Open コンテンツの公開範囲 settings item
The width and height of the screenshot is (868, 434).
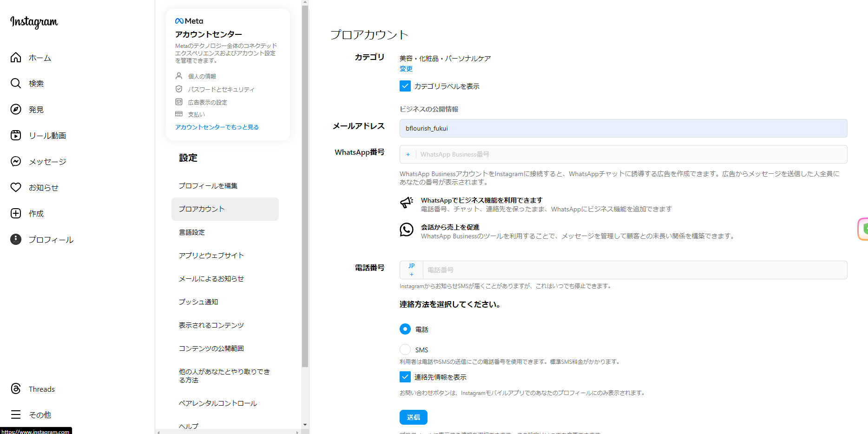225,349
